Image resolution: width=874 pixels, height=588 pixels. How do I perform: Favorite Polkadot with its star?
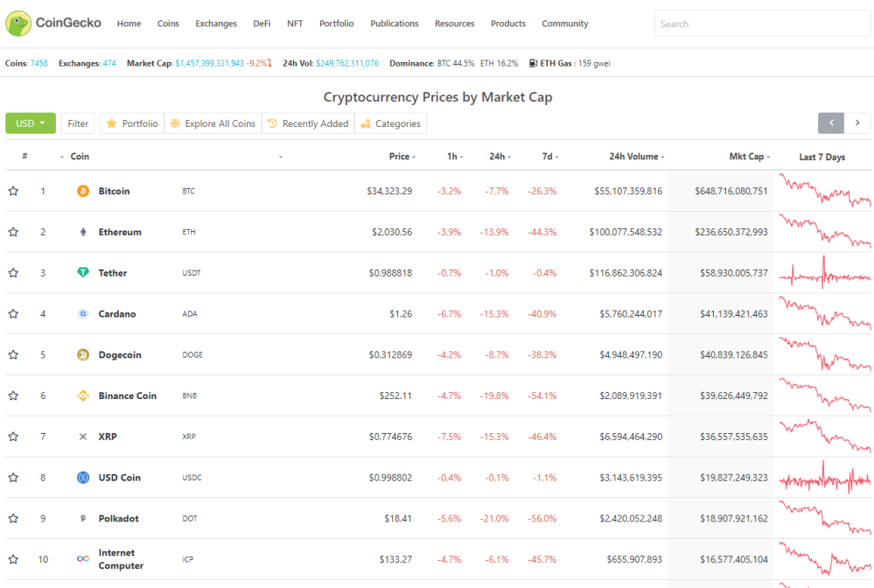13,518
